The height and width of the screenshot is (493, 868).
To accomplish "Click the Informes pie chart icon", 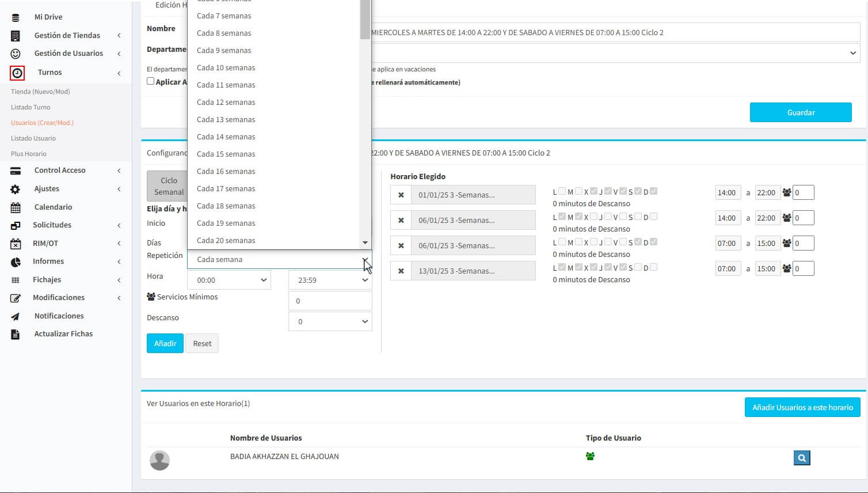I will [x=16, y=261].
